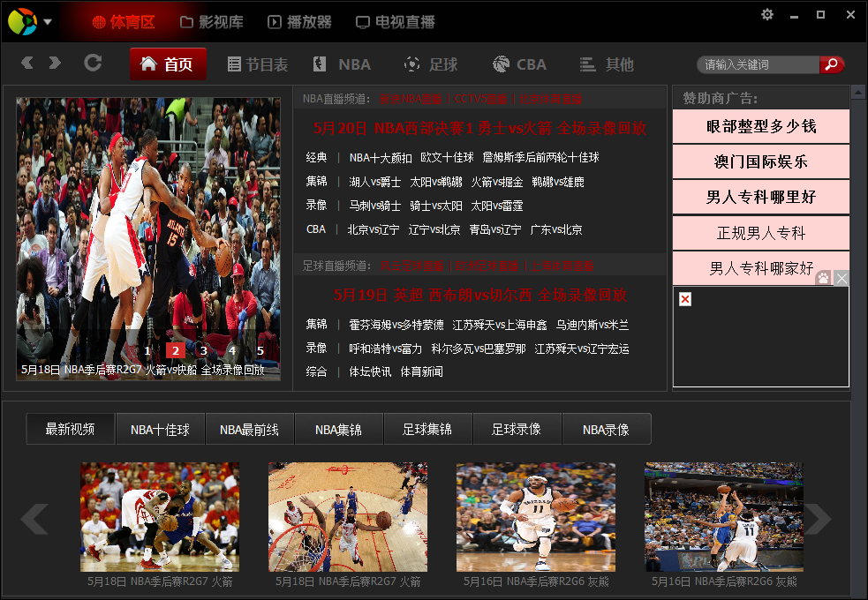Click the broken image icon in ad box
868x600 pixels.
(685, 299)
